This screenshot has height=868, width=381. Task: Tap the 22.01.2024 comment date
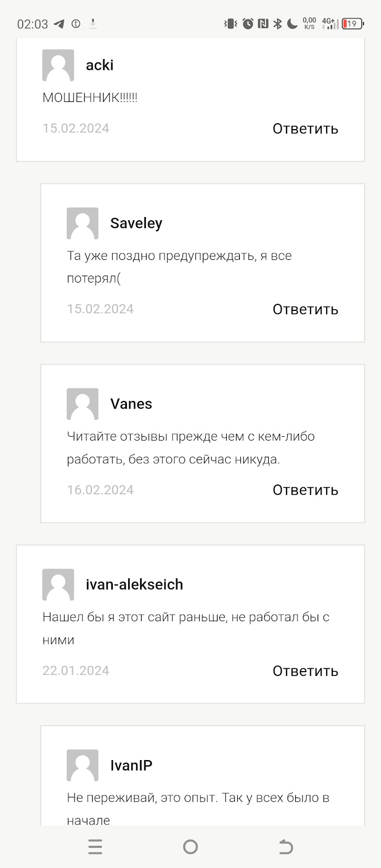pos(76,671)
